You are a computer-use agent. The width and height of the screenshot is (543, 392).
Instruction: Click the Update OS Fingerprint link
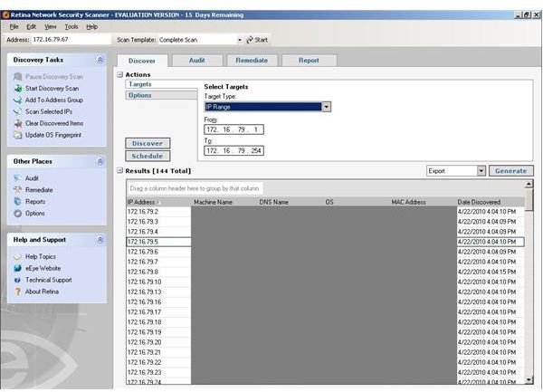[x=53, y=135]
